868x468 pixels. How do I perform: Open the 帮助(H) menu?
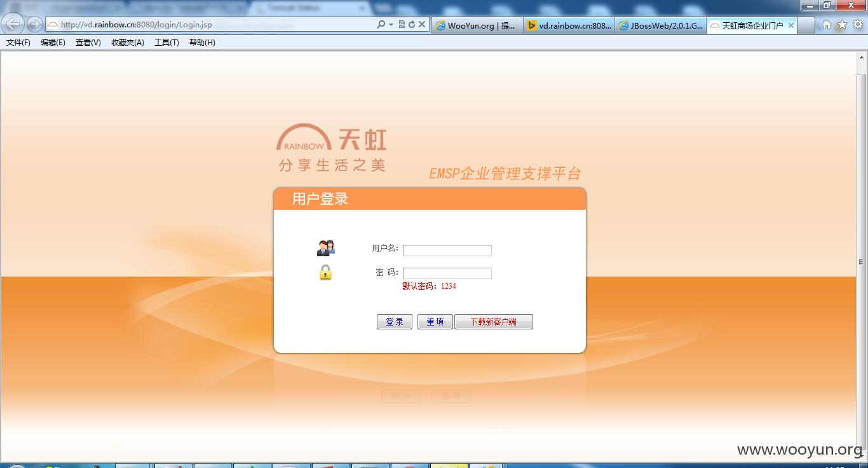(x=202, y=43)
